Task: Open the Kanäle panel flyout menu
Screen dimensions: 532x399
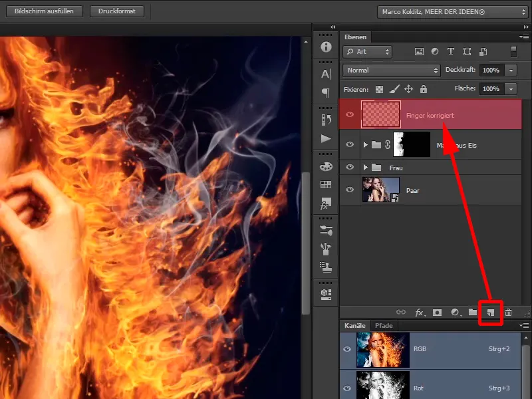Action: click(523, 325)
